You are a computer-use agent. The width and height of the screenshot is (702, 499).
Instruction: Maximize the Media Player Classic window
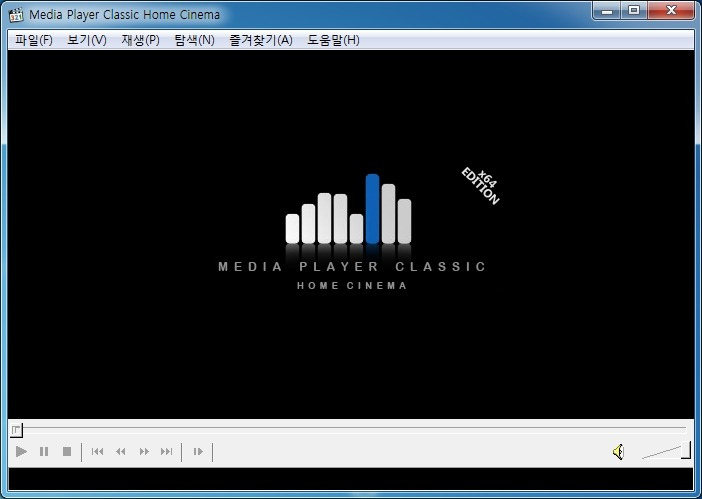[x=634, y=11]
